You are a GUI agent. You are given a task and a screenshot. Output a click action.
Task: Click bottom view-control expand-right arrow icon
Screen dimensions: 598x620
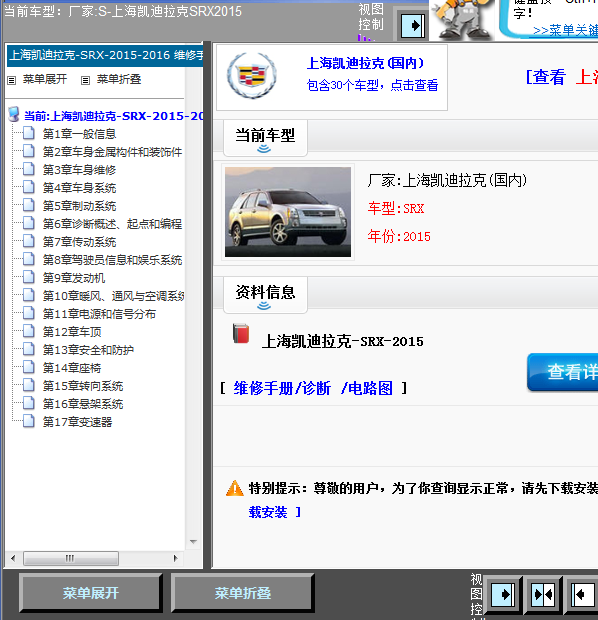point(503,594)
